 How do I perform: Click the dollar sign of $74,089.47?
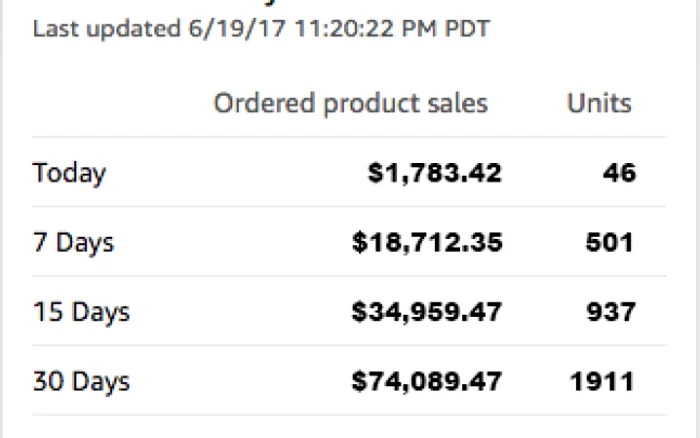(358, 382)
